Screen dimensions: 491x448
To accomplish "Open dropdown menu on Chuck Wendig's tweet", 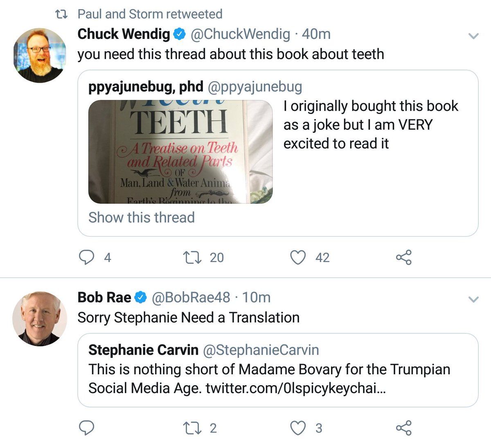I will click(473, 36).
